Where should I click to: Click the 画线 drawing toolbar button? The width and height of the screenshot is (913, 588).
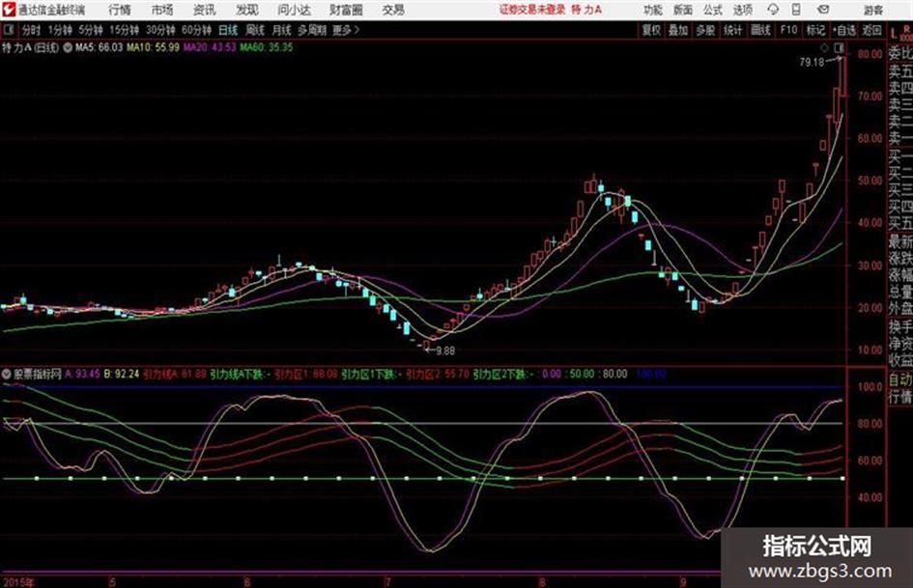point(761,30)
